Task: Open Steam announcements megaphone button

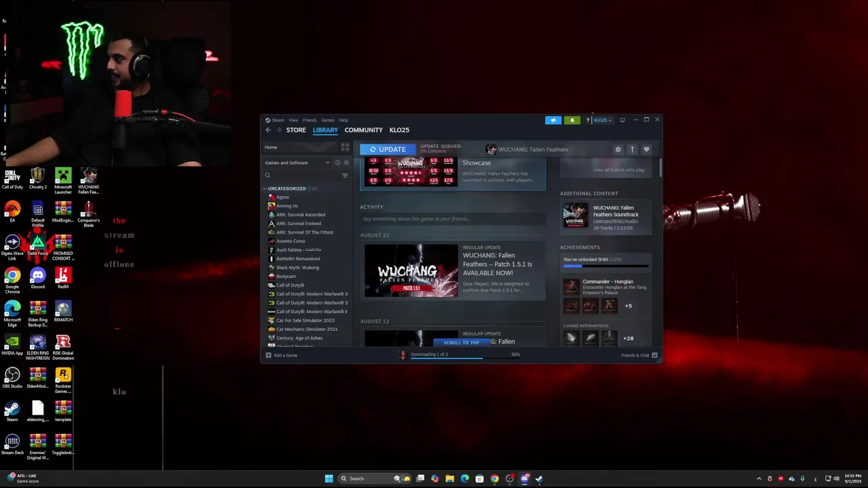Action: pos(553,120)
